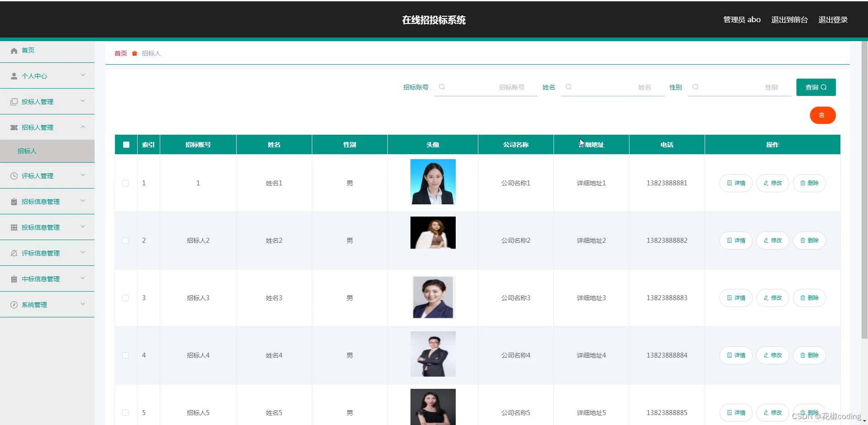Check the checkbox for row 招标人5
Viewport: 868px width, 425px height.
click(125, 413)
